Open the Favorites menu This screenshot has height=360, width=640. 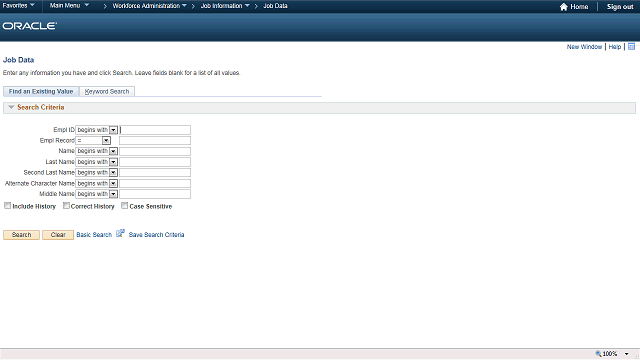[18, 6]
